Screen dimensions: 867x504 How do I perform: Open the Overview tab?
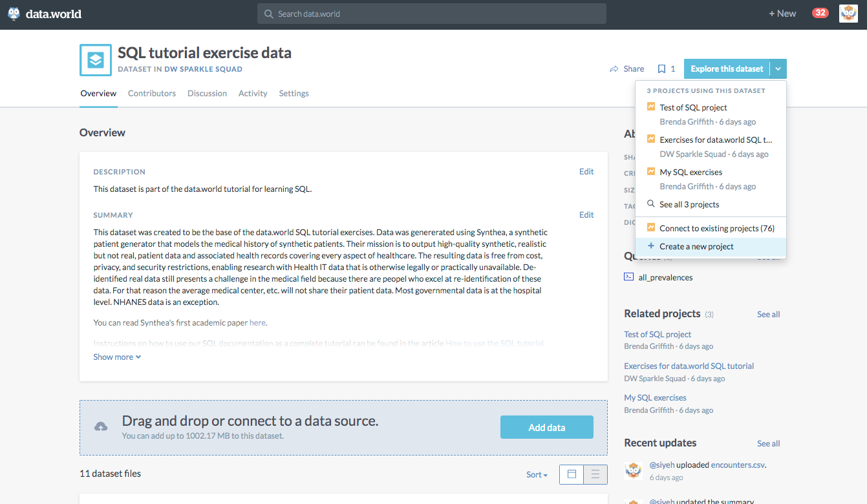pos(98,93)
